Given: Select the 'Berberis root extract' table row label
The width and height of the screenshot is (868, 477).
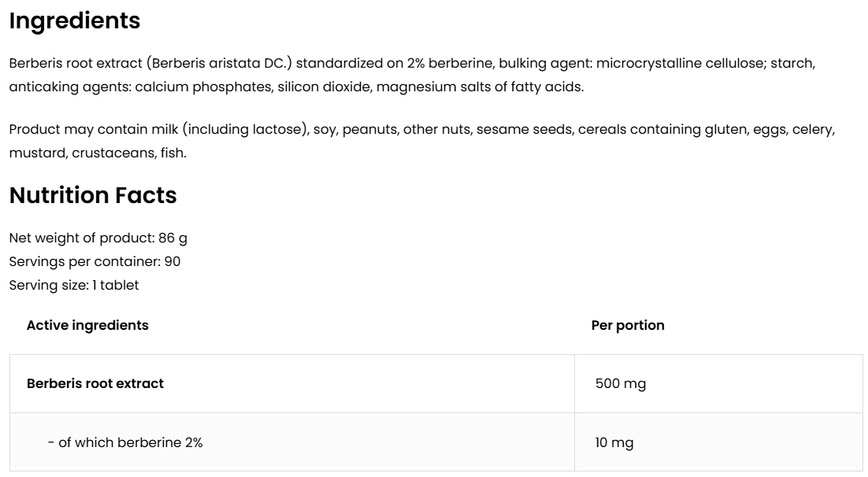Looking at the screenshot, I should click(95, 383).
